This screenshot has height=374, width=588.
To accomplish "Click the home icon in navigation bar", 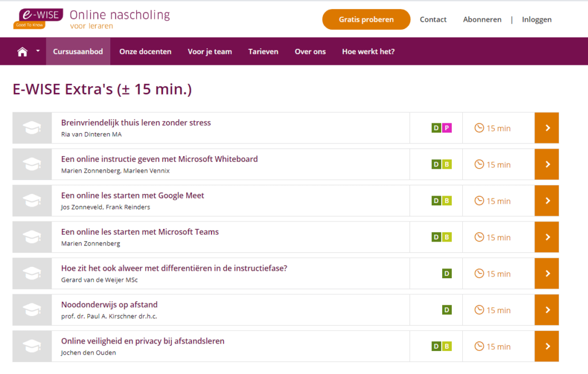I will coord(22,52).
